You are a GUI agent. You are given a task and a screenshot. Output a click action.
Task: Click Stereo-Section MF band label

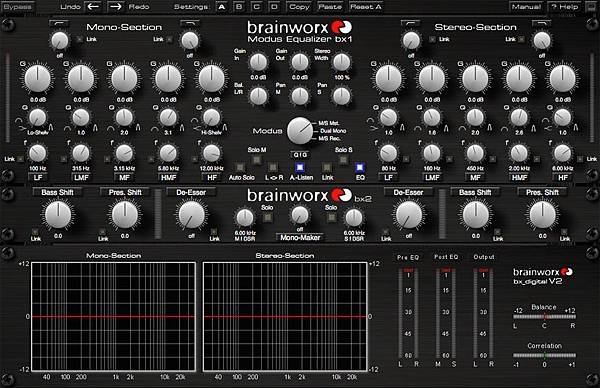(x=475, y=178)
